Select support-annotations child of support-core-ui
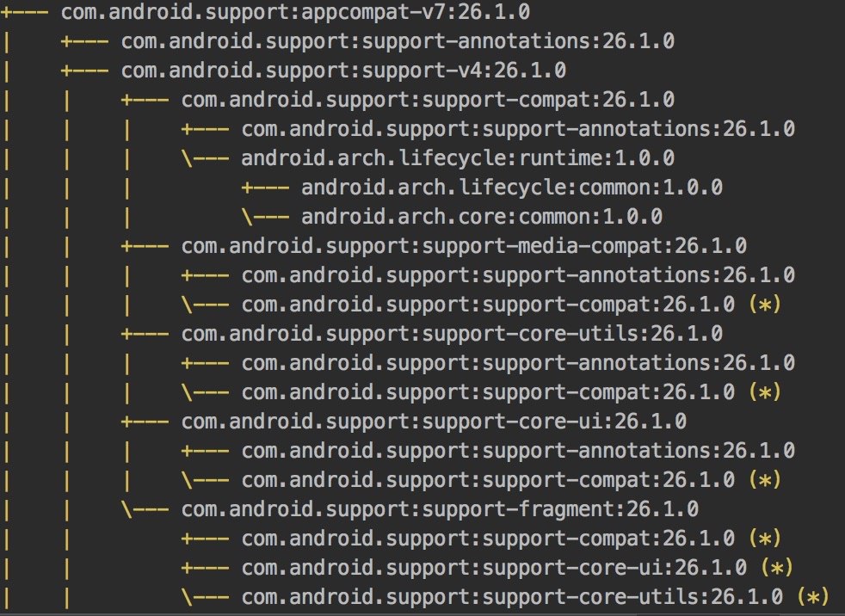 coord(518,451)
